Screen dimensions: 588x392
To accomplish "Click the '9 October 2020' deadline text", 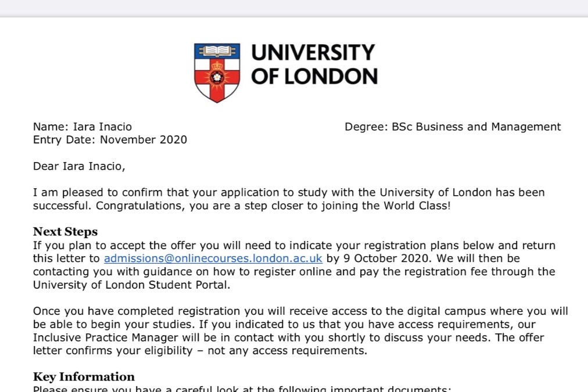I will (x=386, y=258).
